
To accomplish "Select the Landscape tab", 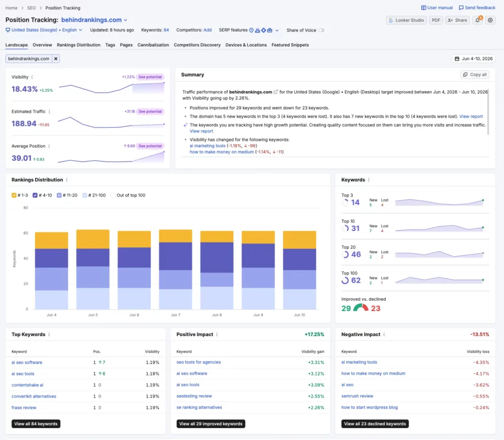I will pos(16,45).
